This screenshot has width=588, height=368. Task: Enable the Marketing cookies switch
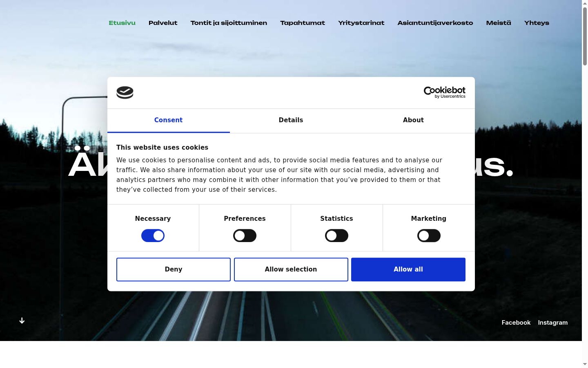(x=429, y=236)
